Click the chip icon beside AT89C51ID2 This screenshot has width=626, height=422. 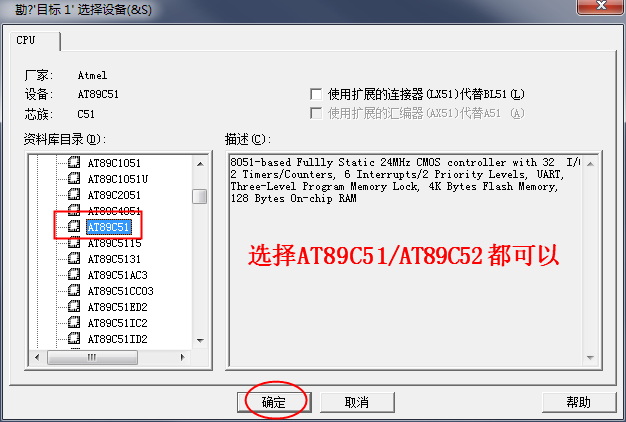(74, 338)
